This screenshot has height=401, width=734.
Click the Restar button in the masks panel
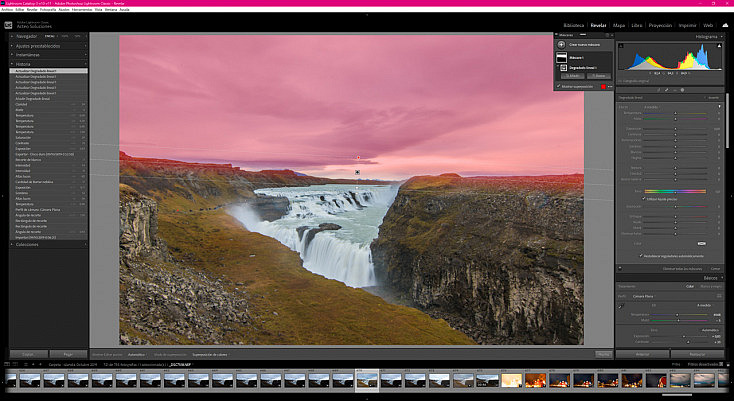point(599,76)
